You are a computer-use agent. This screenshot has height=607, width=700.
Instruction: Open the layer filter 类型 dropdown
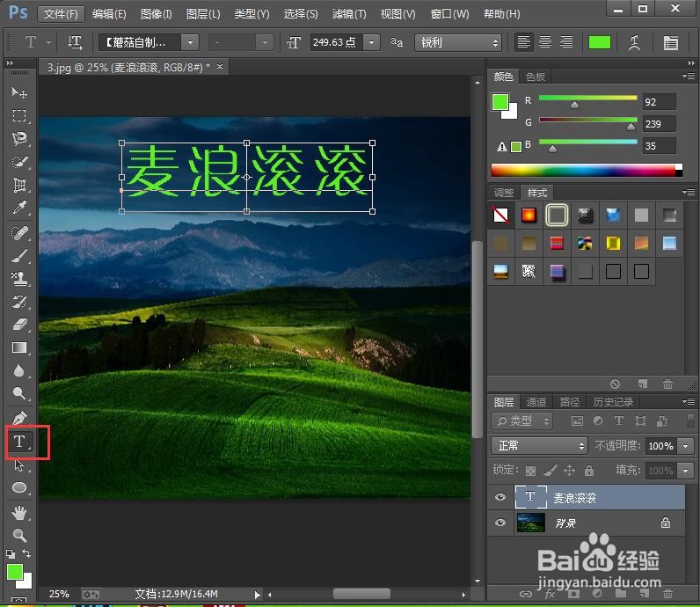point(522,421)
